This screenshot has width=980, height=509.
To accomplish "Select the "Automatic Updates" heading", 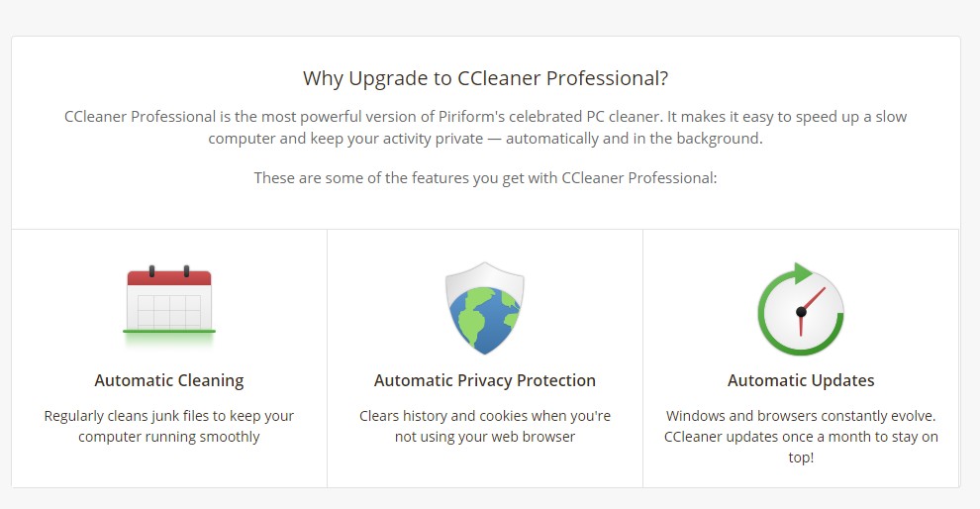I will pyautogui.click(x=801, y=380).
